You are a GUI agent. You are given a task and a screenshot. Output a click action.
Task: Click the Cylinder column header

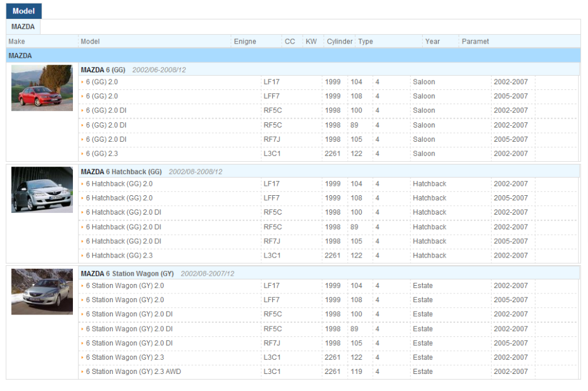pyautogui.click(x=339, y=42)
